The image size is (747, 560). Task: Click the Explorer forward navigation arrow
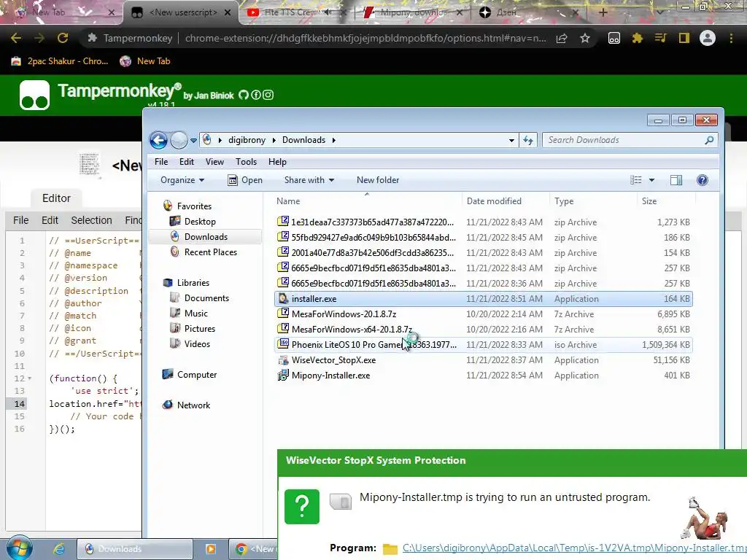click(x=179, y=140)
